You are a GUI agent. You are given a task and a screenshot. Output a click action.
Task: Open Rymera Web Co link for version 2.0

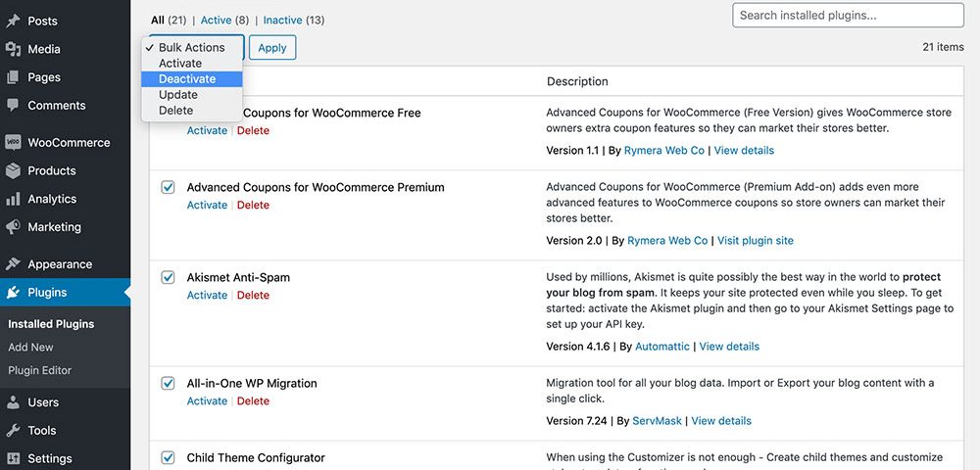coord(667,240)
